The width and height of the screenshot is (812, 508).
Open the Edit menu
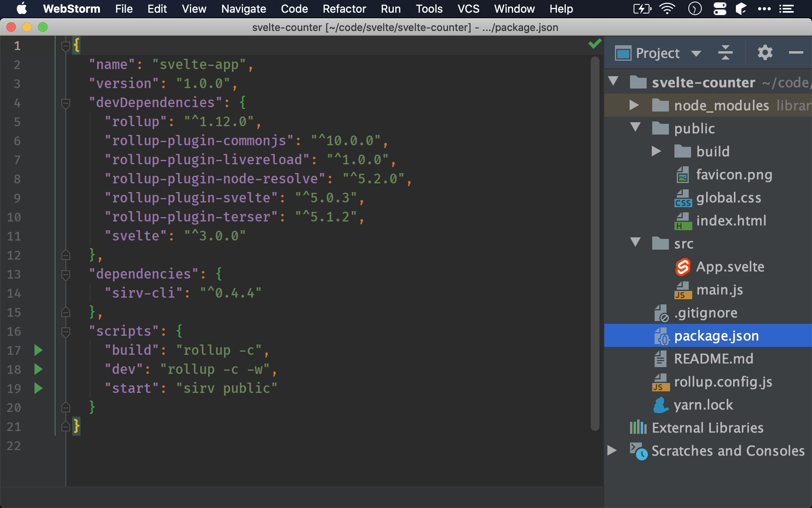pos(157,9)
